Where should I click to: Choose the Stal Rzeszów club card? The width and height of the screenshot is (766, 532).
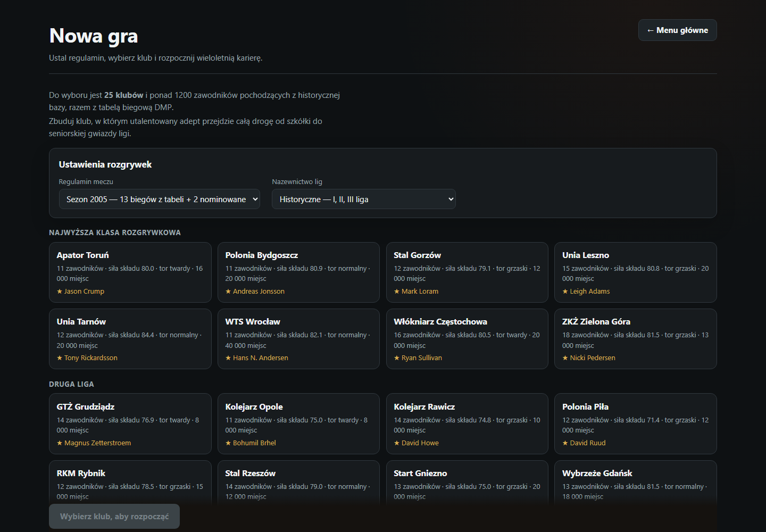[298, 483]
